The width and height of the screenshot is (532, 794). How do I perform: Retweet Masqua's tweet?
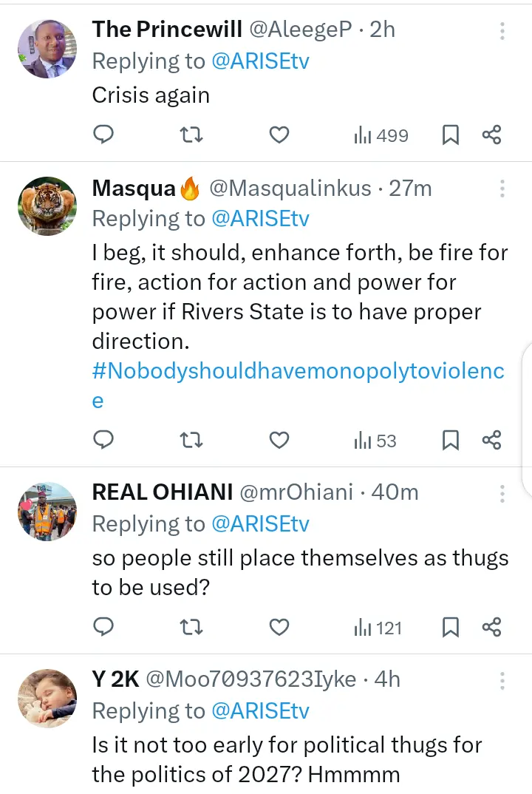click(192, 441)
